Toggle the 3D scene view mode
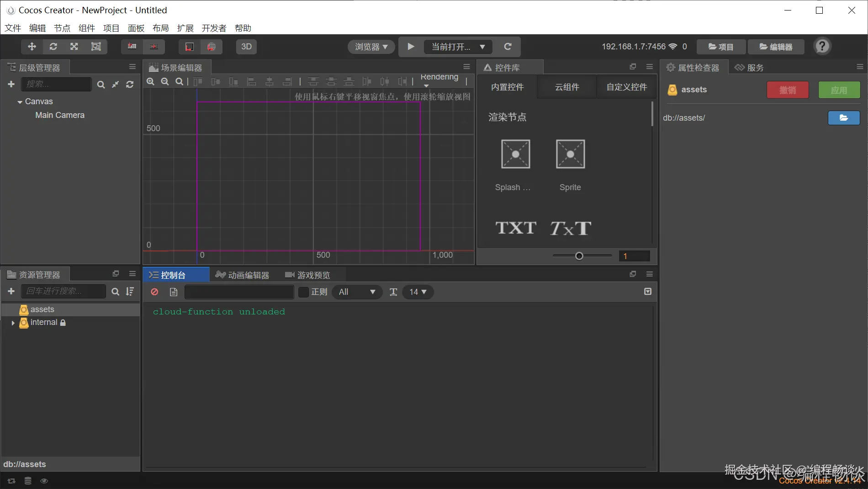 (246, 46)
